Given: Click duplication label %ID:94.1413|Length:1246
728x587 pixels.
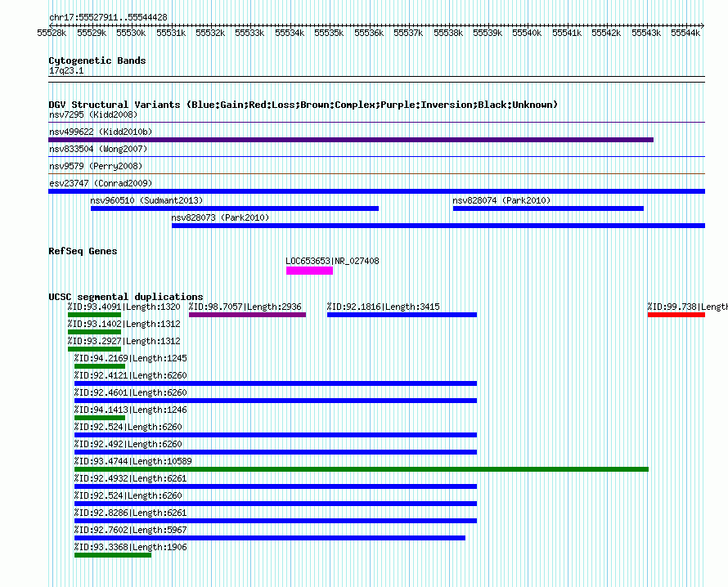Looking at the screenshot, I should pyautogui.click(x=130, y=410).
